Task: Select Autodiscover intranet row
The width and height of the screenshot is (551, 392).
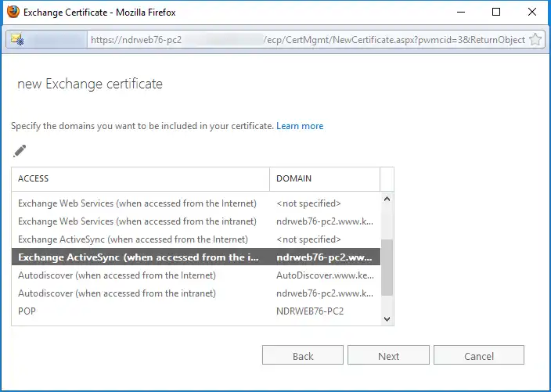Action: coord(196,293)
